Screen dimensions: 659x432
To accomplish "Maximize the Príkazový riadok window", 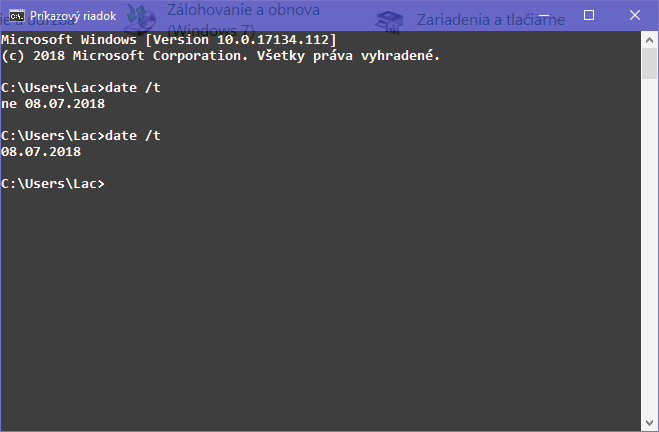I will pos(589,16).
